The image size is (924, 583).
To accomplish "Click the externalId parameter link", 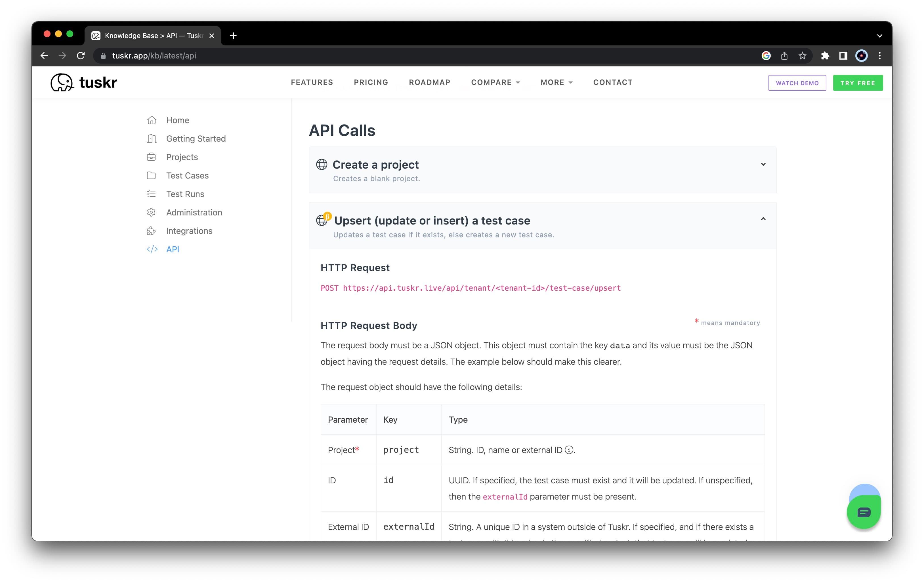I will [x=504, y=497].
